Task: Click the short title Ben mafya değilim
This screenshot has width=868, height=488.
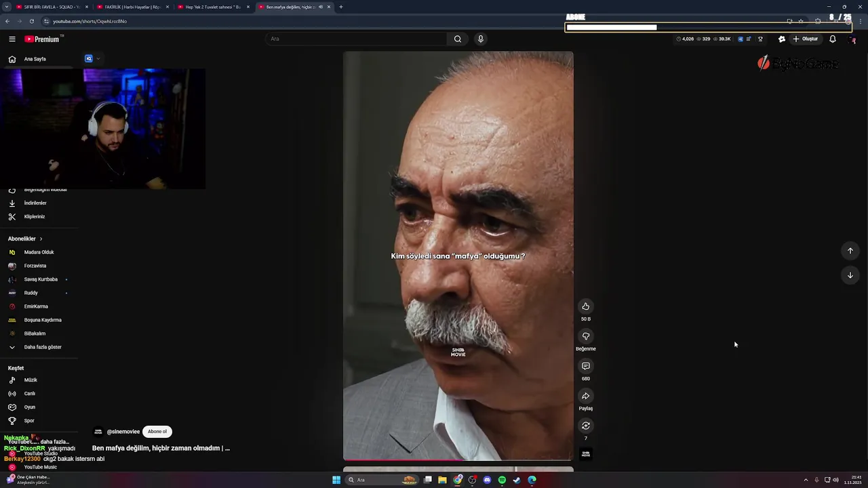Action: [x=161, y=448]
